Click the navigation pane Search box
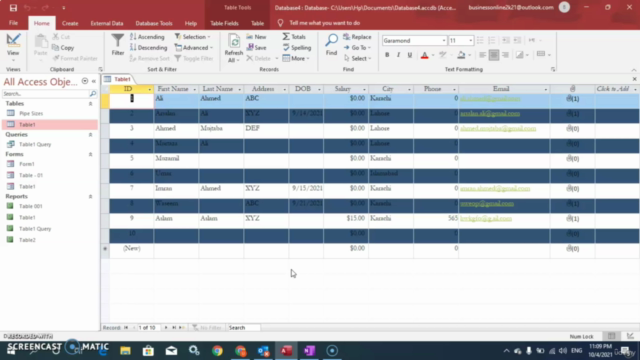The height and width of the screenshot is (360, 640). 45,94
